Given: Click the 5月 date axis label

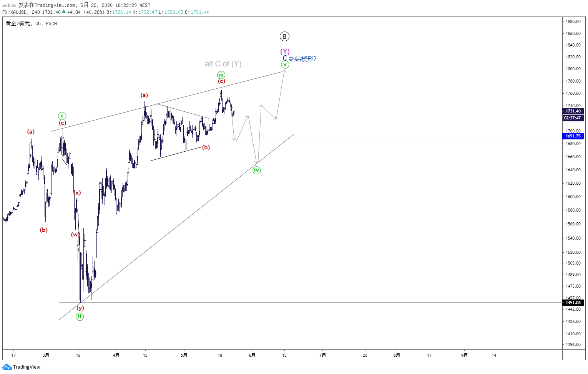Looking at the screenshot, I should tap(184, 355).
